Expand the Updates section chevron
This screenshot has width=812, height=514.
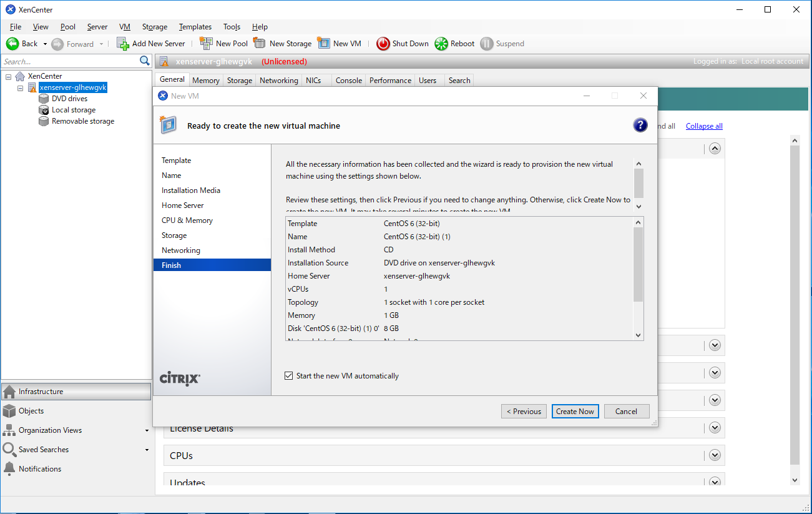point(715,482)
